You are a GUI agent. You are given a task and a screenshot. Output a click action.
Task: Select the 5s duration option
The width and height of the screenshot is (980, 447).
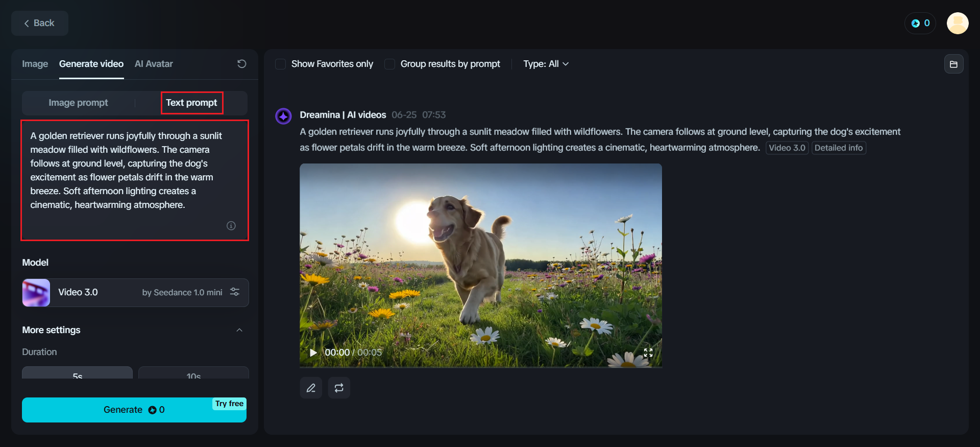point(78,374)
